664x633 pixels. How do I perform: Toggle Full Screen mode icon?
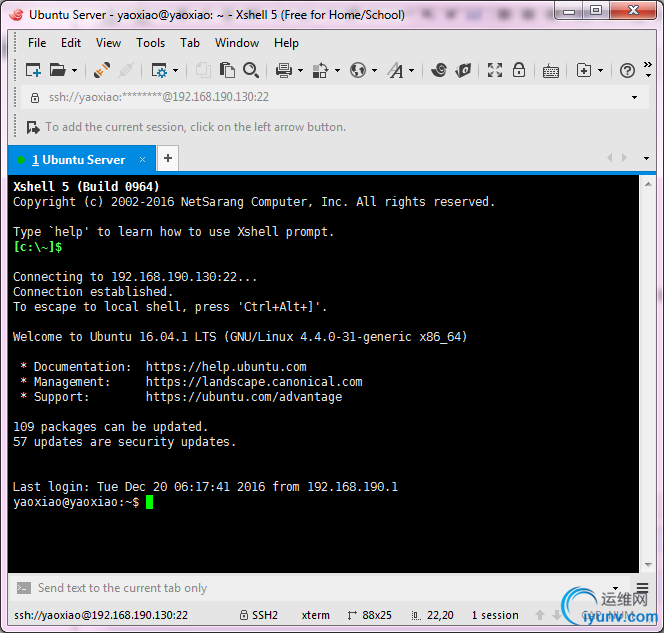click(495, 70)
